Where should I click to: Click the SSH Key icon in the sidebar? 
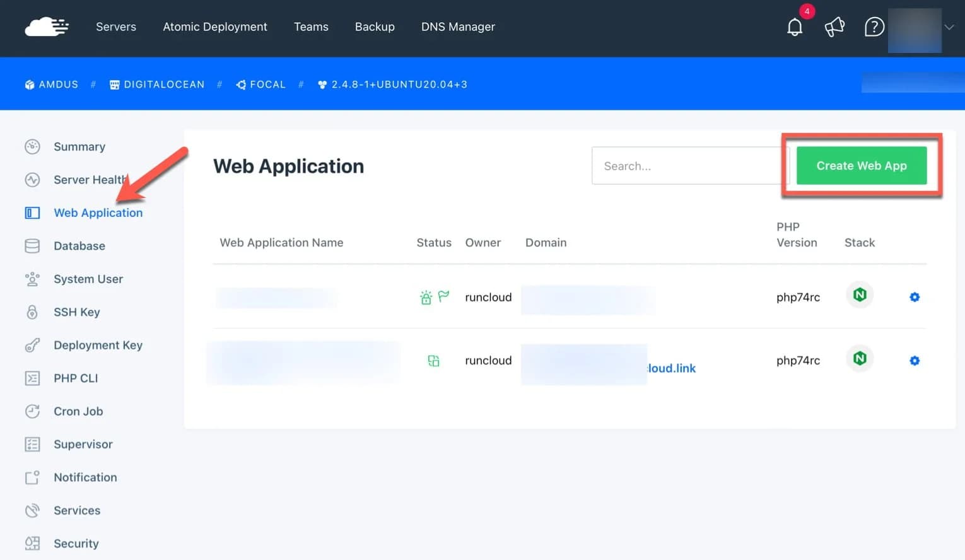tap(32, 312)
